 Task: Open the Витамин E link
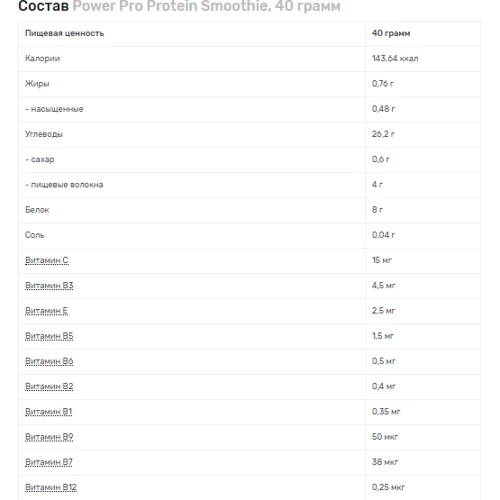point(46,311)
